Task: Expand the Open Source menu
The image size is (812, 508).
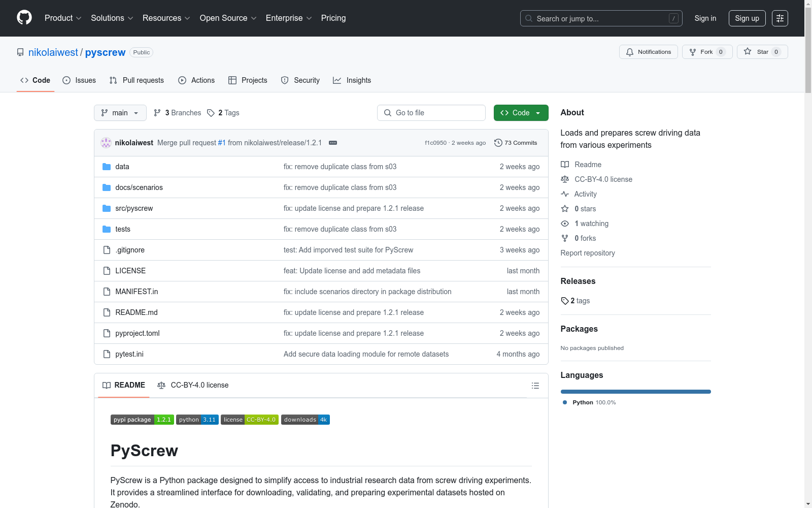Action: (228, 18)
